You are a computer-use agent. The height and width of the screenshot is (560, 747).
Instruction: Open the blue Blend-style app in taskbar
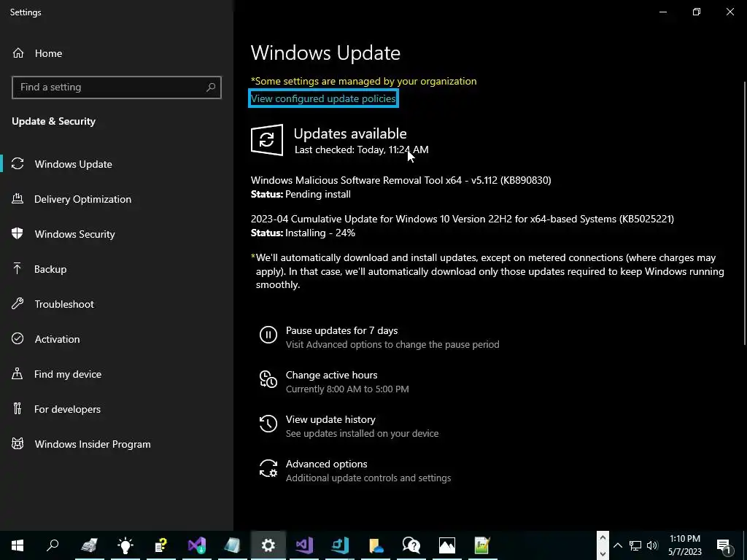coord(340,545)
